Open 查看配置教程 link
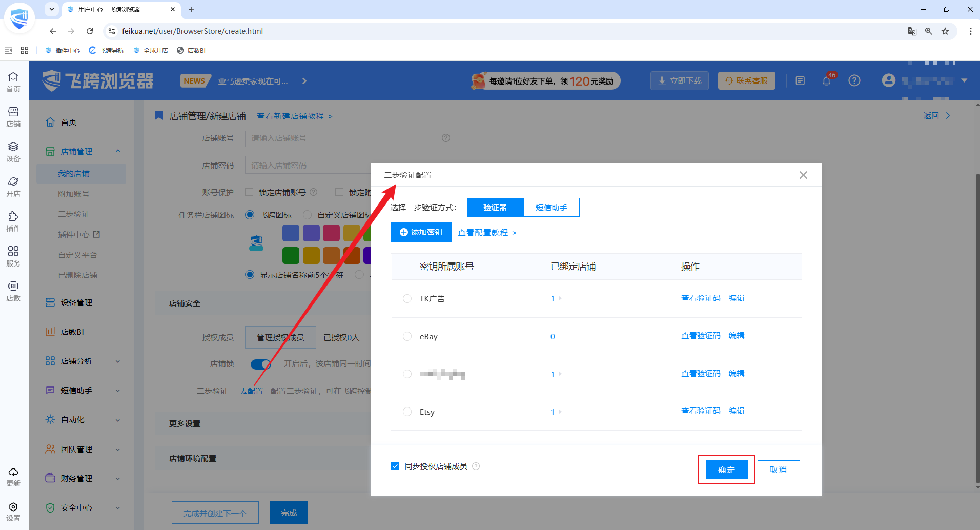The height and width of the screenshot is (530, 980). [487, 233]
